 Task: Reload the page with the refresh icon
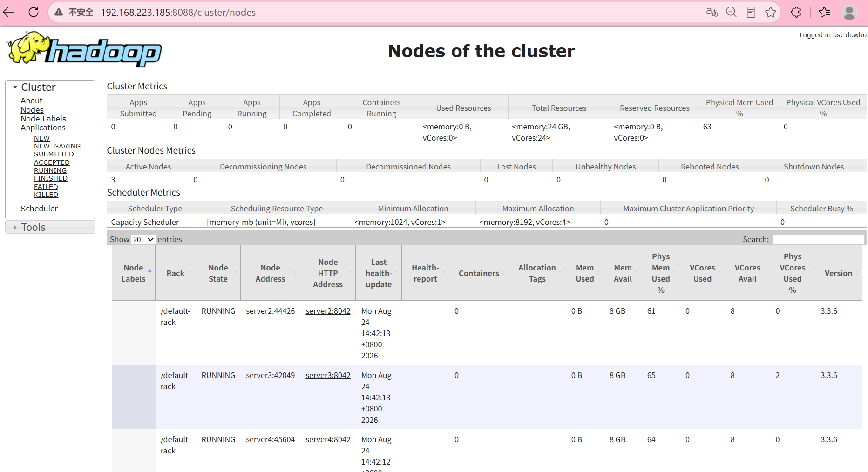pos(34,12)
